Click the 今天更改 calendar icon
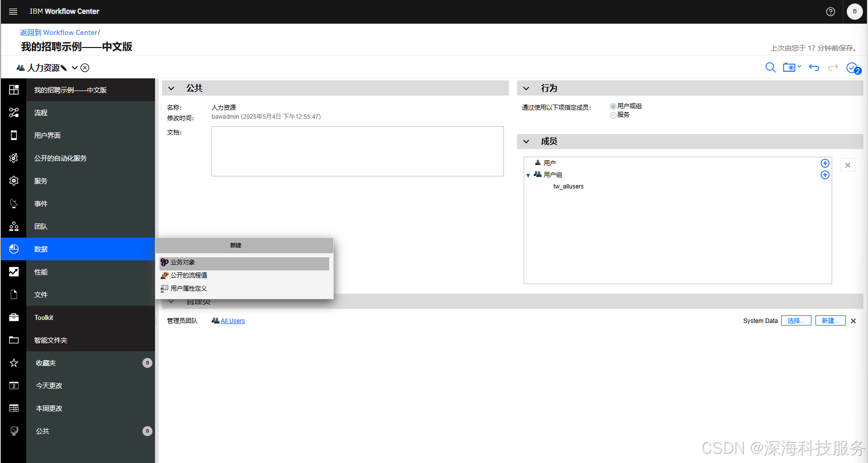The width and height of the screenshot is (868, 463). click(x=14, y=385)
